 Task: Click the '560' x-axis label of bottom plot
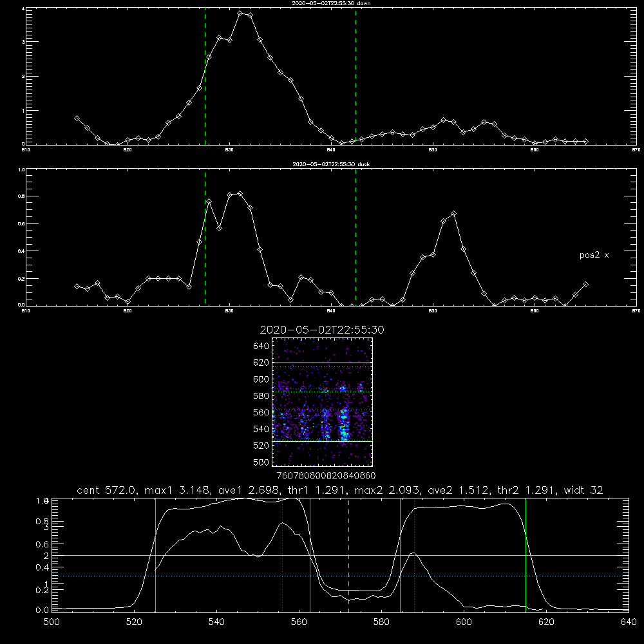(299, 622)
